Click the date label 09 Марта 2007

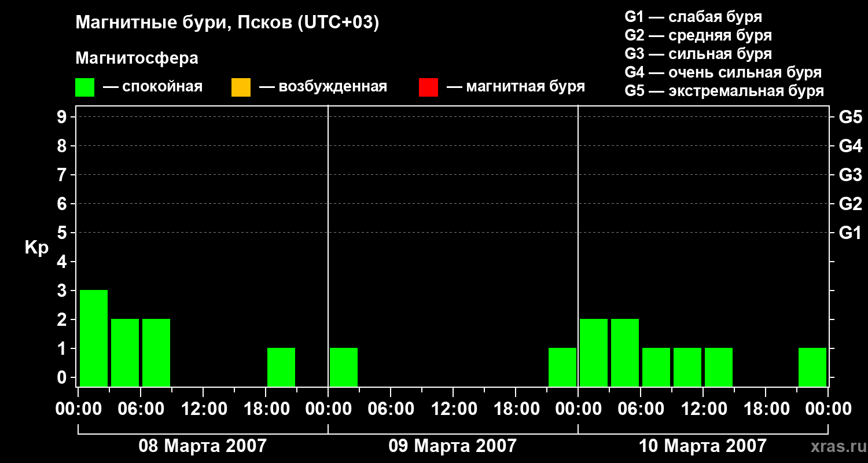pyautogui.click(x=453, y=446)
